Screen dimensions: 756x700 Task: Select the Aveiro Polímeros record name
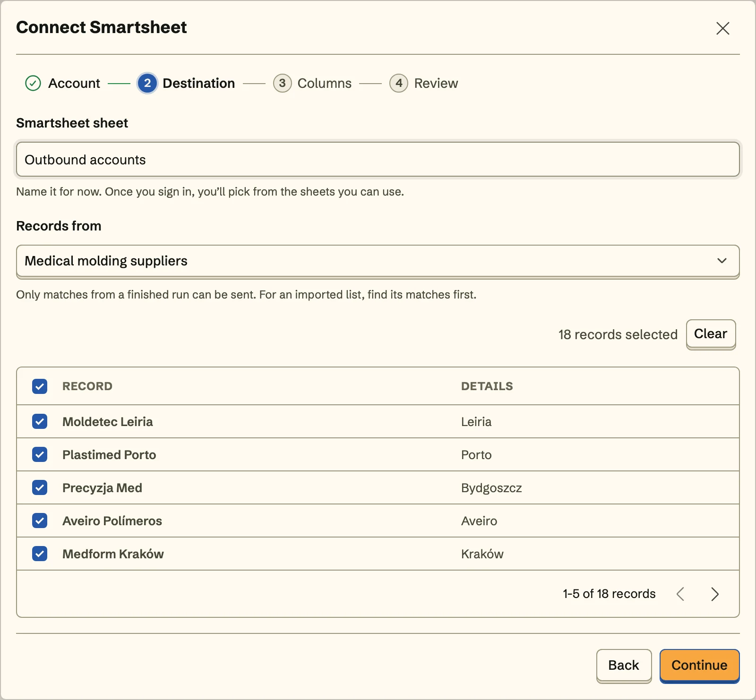coord(112,521)
